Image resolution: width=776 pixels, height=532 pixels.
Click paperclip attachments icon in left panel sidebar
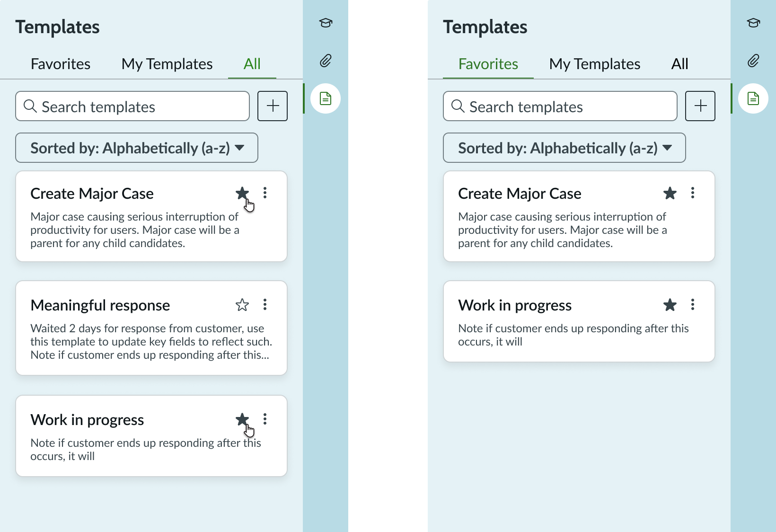(x=326, y=61)
